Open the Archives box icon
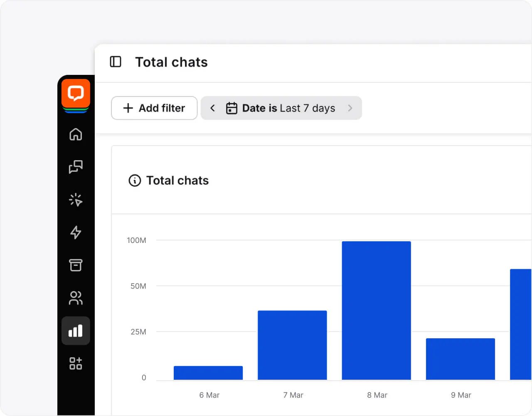Image resolution: width=532 pixels, height=416 pixels. [x=76, y=265]
